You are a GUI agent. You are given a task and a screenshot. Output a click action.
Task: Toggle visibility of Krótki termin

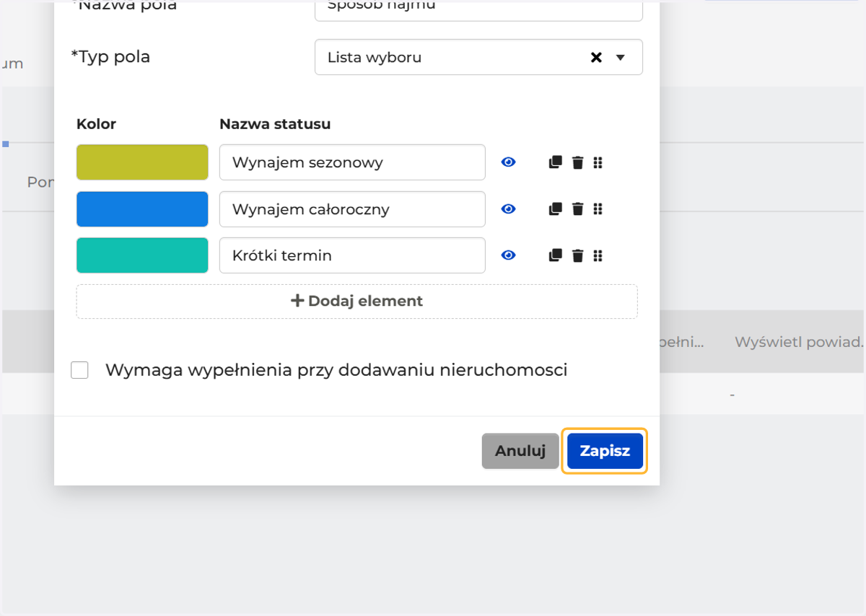509,255
